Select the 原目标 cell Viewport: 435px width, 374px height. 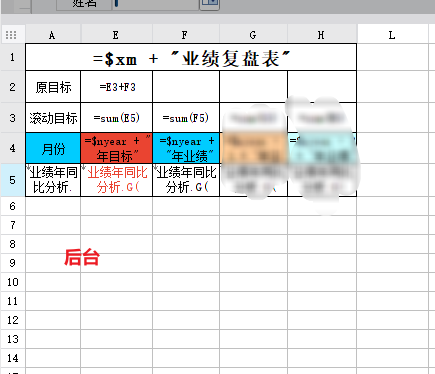click(53, 87)
